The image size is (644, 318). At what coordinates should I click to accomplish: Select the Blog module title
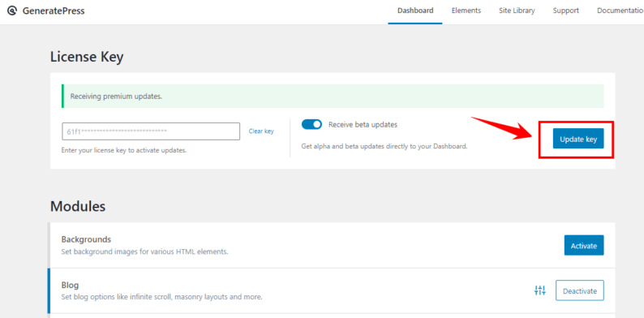pos(70,285)
